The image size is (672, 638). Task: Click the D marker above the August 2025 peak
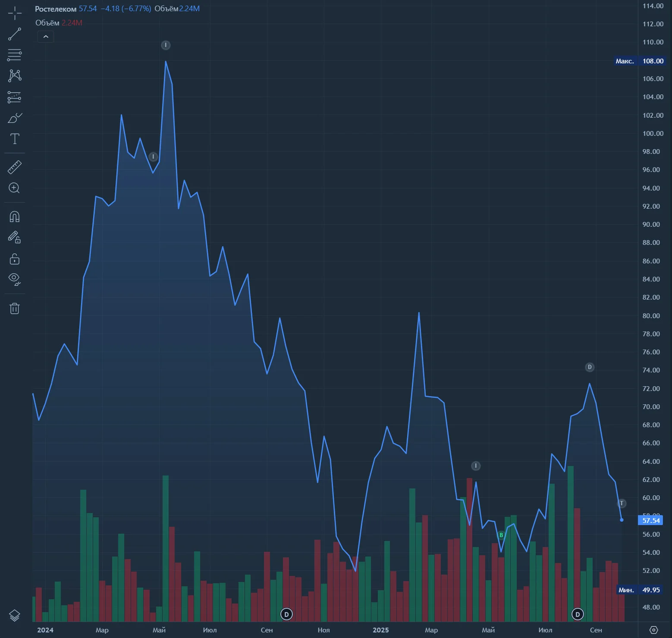pyautogui.click(x=590, y=367)
